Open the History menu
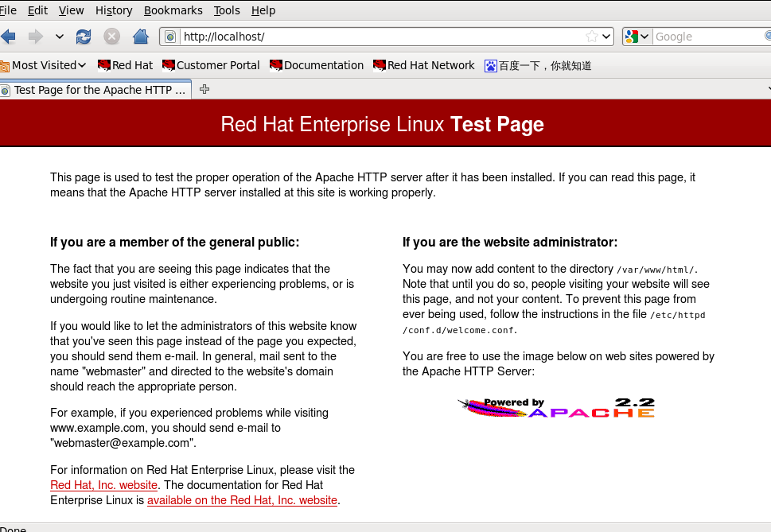771x532 pixels. 114,10
